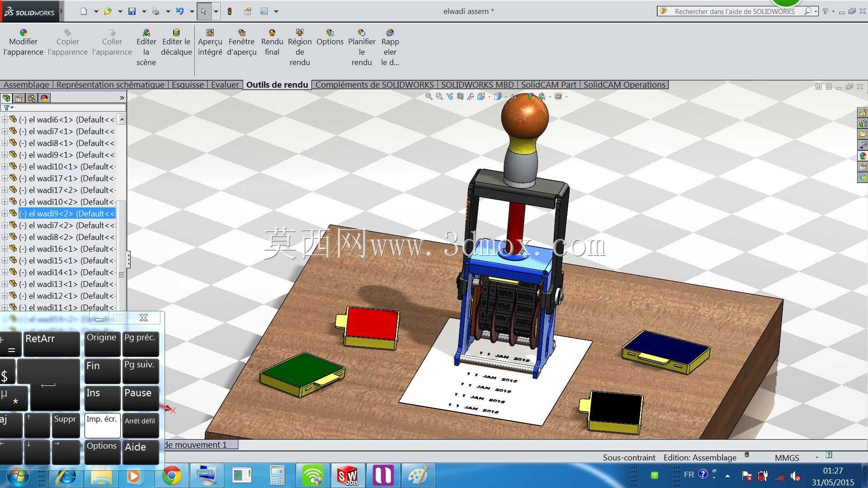Open Paint from taskbar
The width and height of the screenshot is (868, 488).
click(418, 476)
